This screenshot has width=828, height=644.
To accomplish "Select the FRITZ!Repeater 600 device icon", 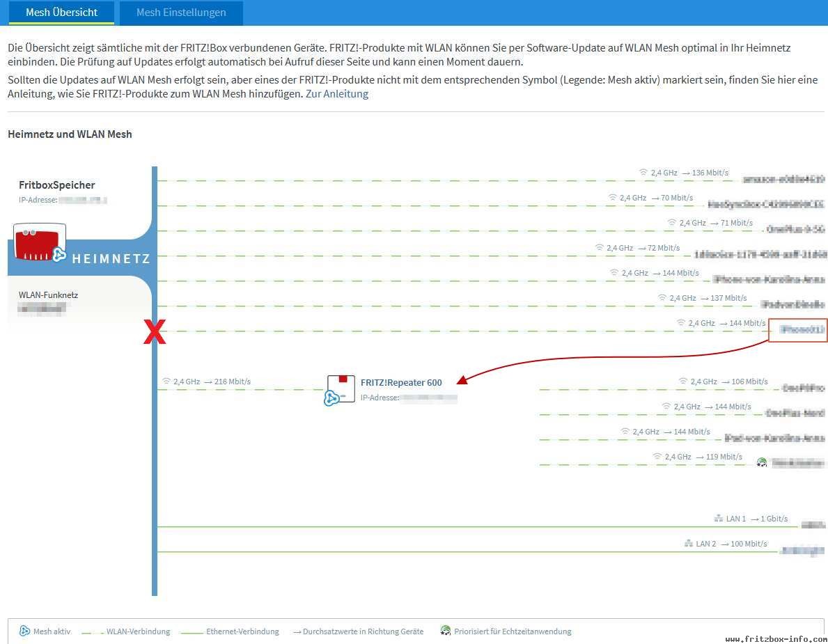I will 340,390.
